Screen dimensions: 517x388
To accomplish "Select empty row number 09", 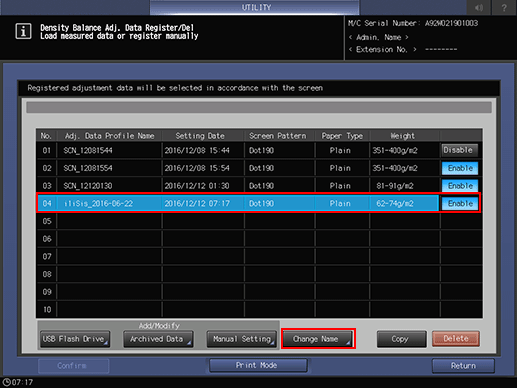I will coord(47,292).
